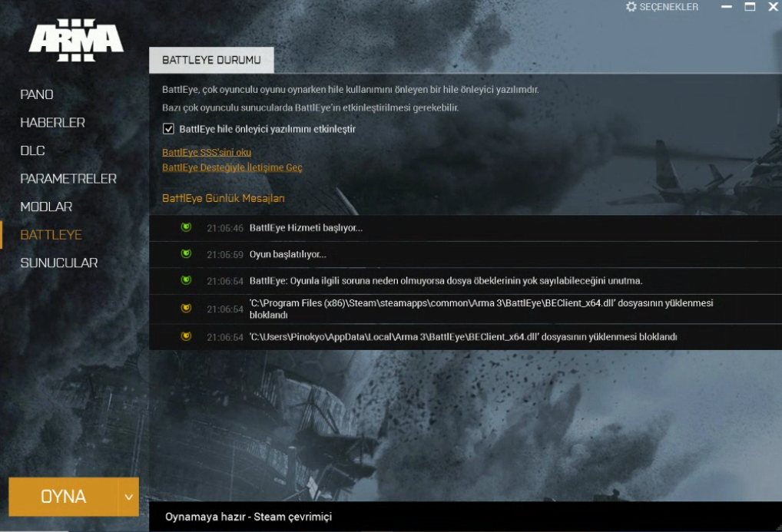Open Seçenekler gear icon
Image resolution: width=782 pixels, height=532 pixels.
(631, 7)
